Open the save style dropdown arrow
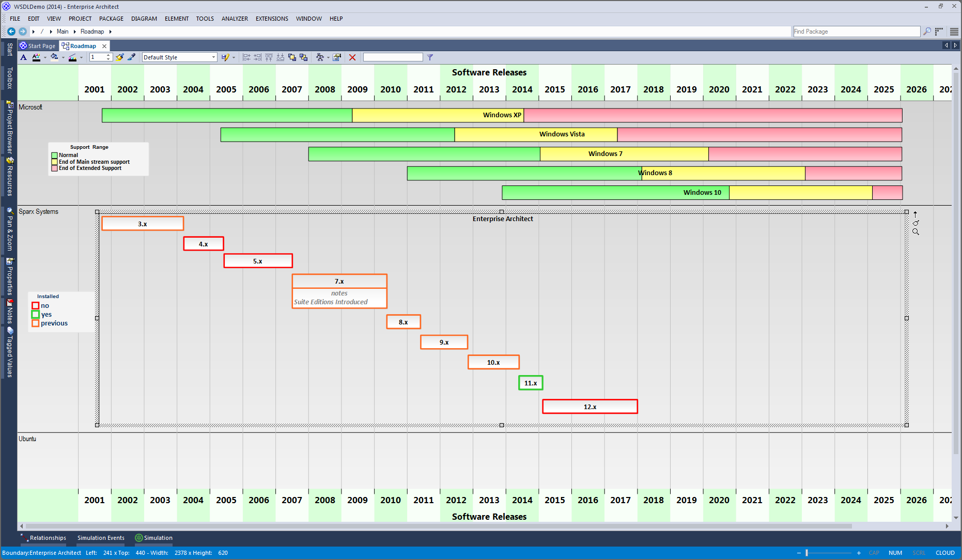 [x=234, y=58]
